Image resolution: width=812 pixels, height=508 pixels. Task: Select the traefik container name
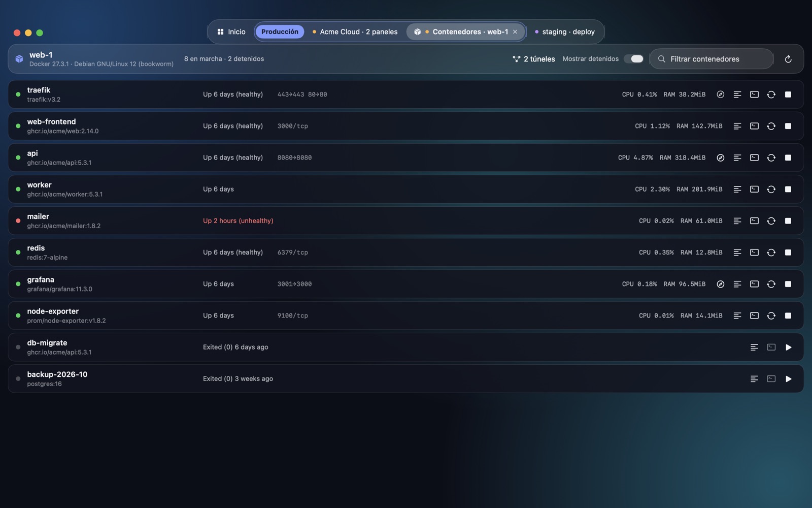(x=39, y=90)
